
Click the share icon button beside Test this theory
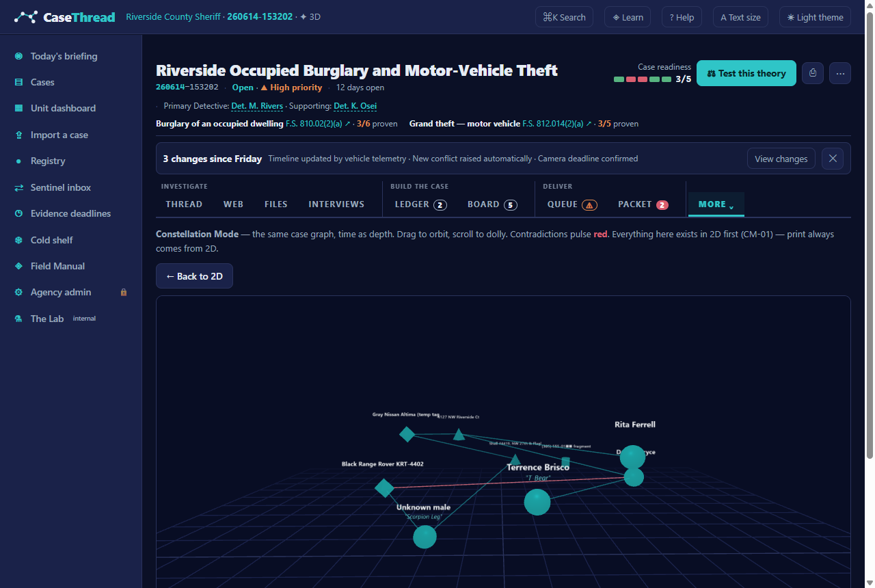point(813,73)
